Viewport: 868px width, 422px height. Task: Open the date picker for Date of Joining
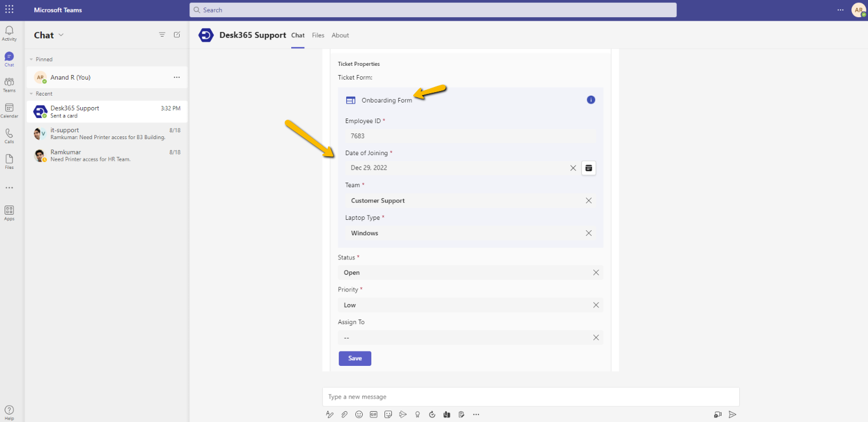588,168
